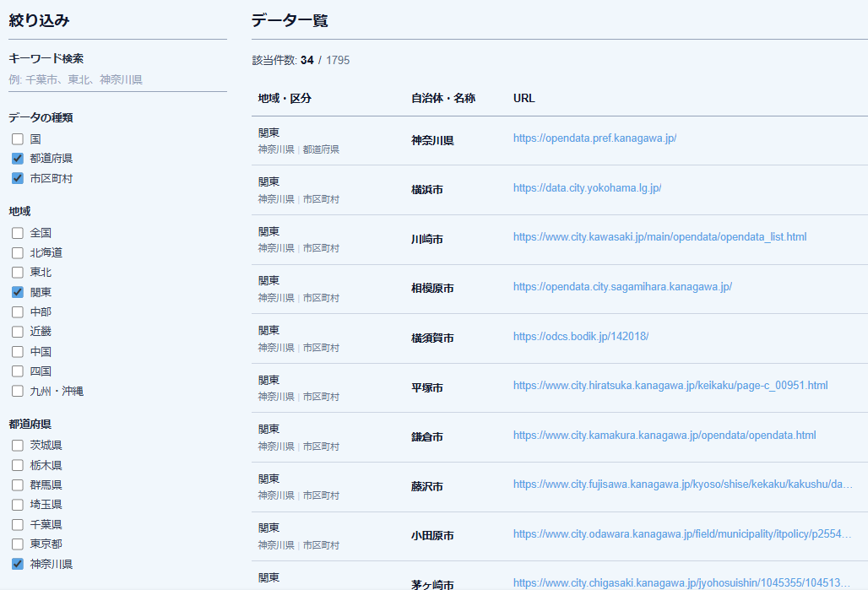Check the 千葉県 prefecture checkbox
This screenshot has width=868, height=590.
pyautogui.click(x=18, y=525)
